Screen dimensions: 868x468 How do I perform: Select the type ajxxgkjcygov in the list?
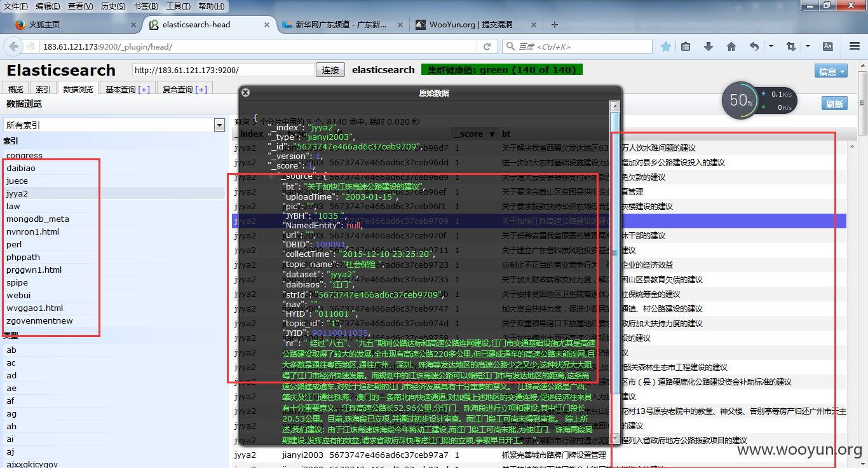114,464
